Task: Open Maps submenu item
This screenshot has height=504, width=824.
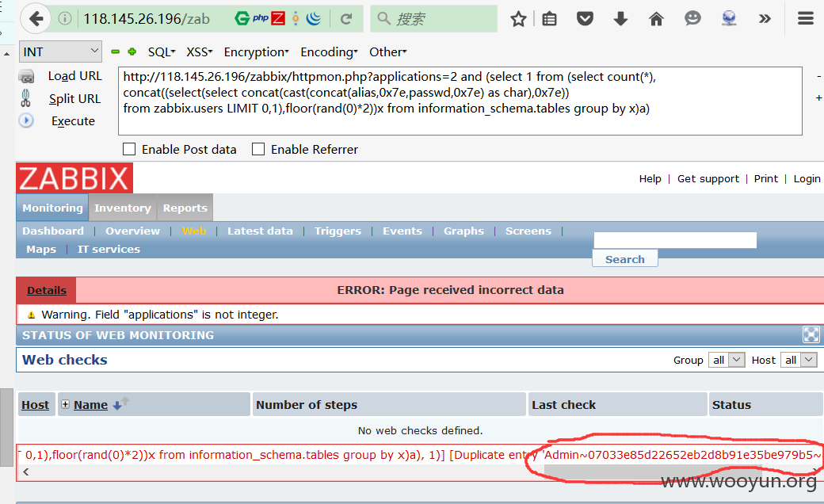Action: pos(41,249)
